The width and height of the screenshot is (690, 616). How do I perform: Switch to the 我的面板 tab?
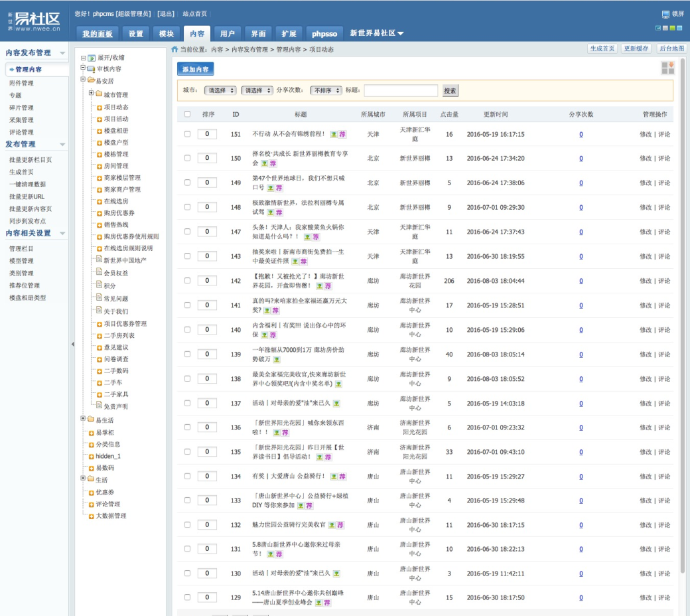pos(98,34)
